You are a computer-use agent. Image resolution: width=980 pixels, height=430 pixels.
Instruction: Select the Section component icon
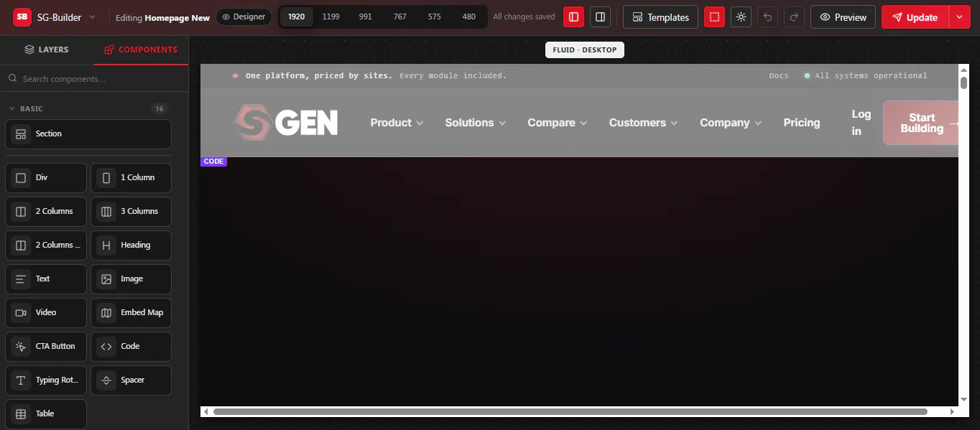[21, 134]
